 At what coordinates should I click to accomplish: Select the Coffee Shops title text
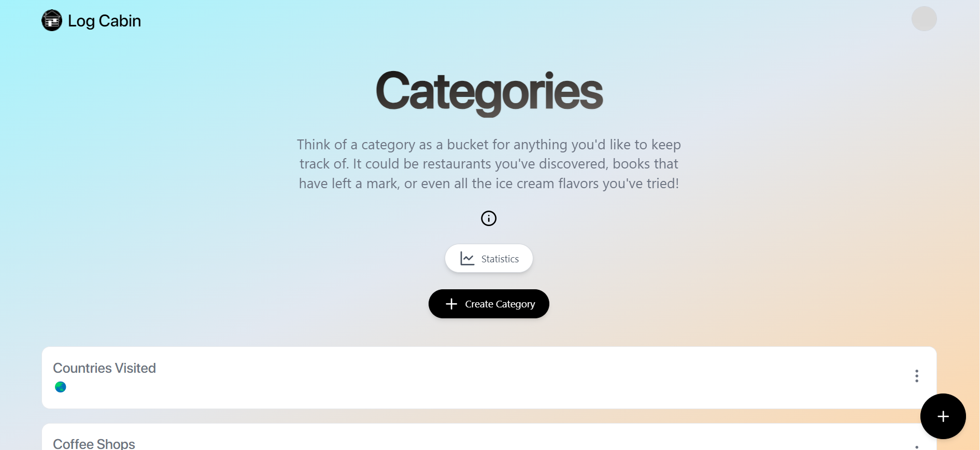(x=94, y=443)
